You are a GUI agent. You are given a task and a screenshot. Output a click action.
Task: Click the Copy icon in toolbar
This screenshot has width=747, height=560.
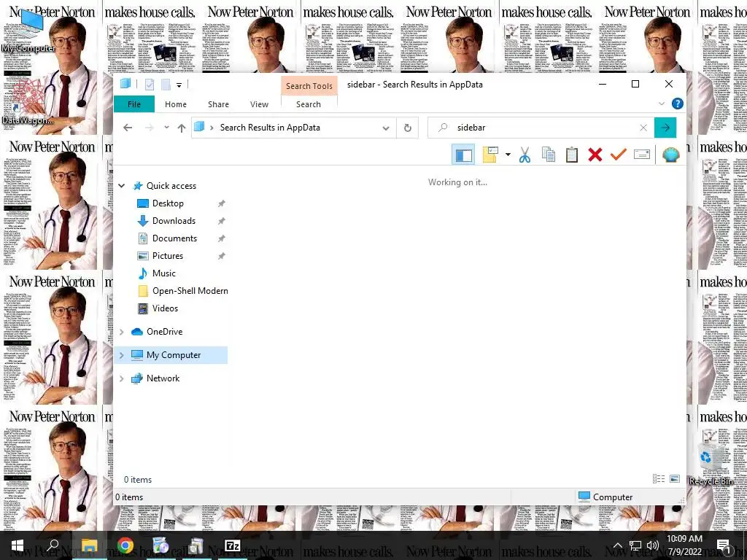[549, 155]
